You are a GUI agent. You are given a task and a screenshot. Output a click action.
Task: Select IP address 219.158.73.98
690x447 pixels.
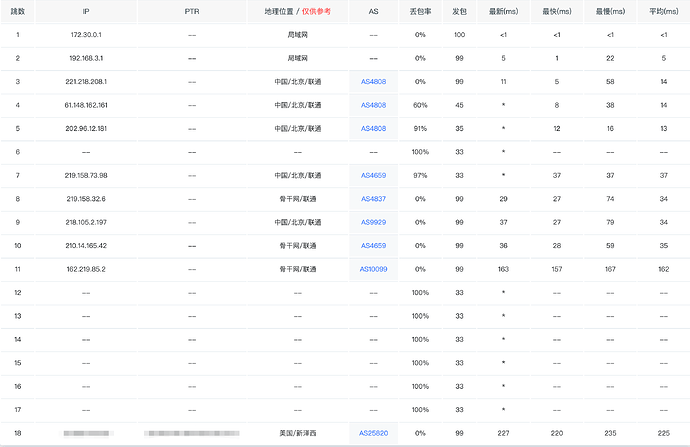[x=86, y=176]
